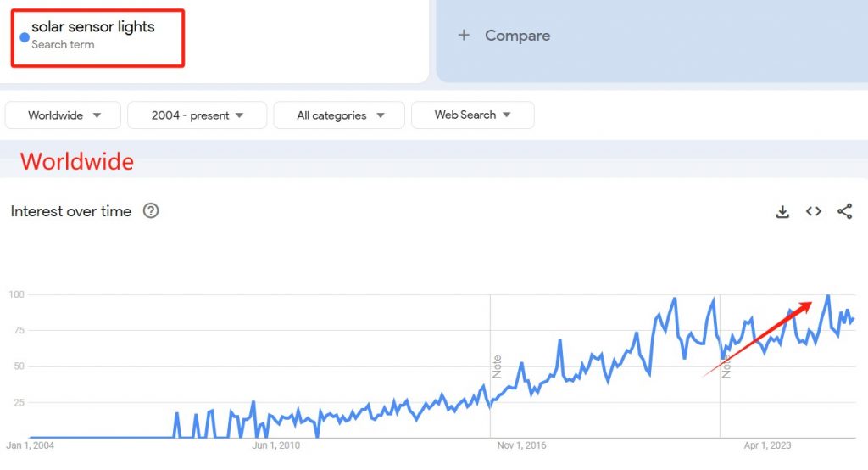The height and width of the screenshot is (470, 868).
Task: Open the 2004 - present date range dropdown
Action: coord(197,115)
